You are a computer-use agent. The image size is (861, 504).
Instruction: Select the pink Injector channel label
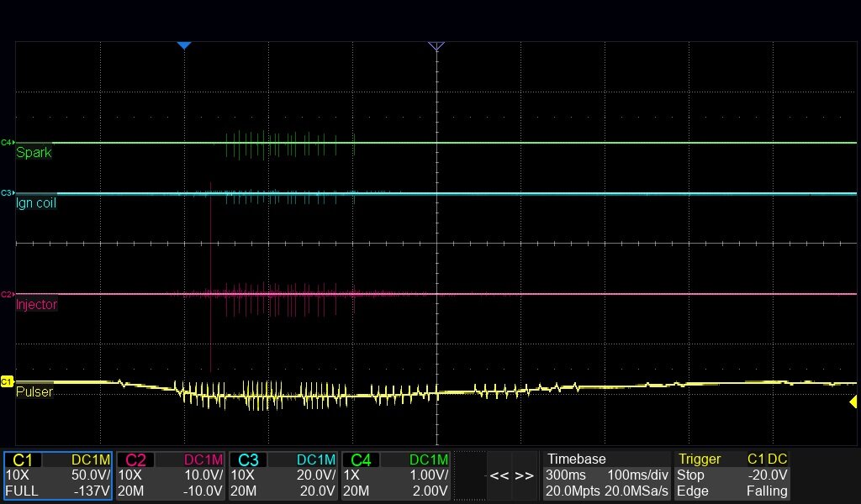point(36,304)
